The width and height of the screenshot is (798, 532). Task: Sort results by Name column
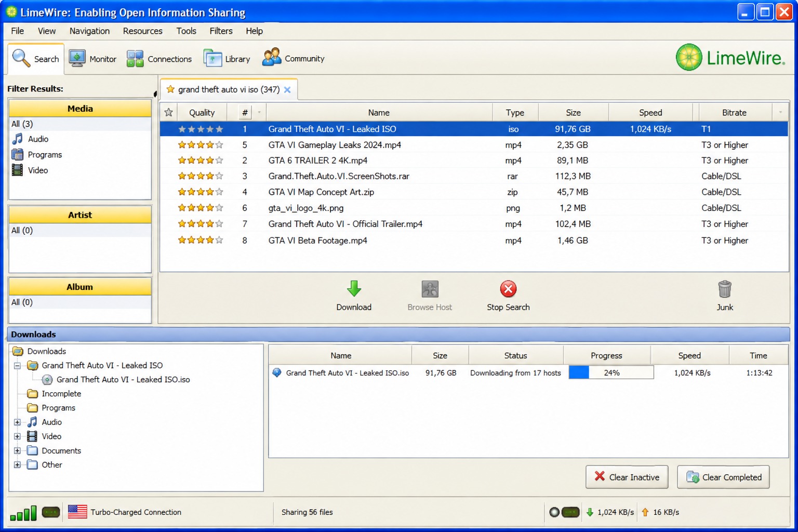[x=379, y=112]
